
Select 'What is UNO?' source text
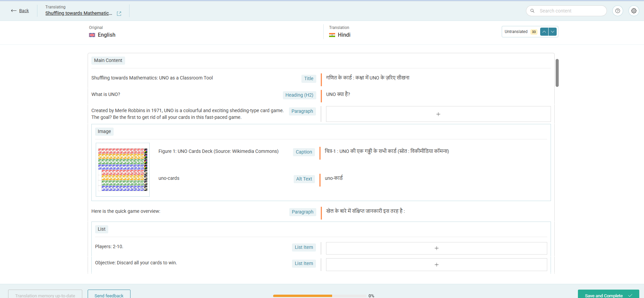tap(106, 94)
